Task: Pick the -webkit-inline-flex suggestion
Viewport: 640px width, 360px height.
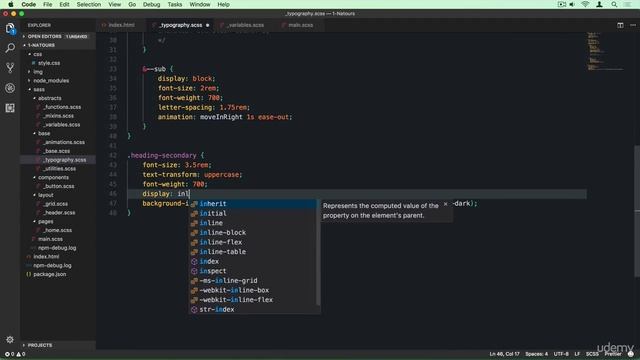Action: 253,300
